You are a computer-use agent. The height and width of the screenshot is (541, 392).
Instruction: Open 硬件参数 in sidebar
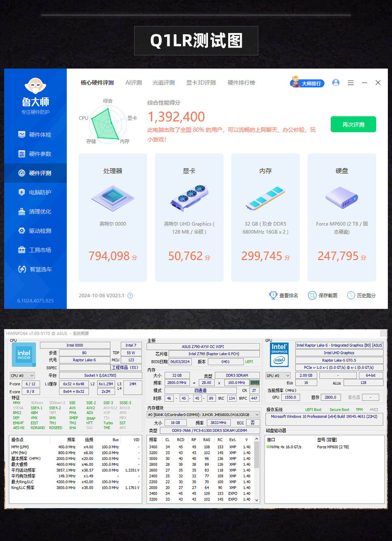point(35,154)
